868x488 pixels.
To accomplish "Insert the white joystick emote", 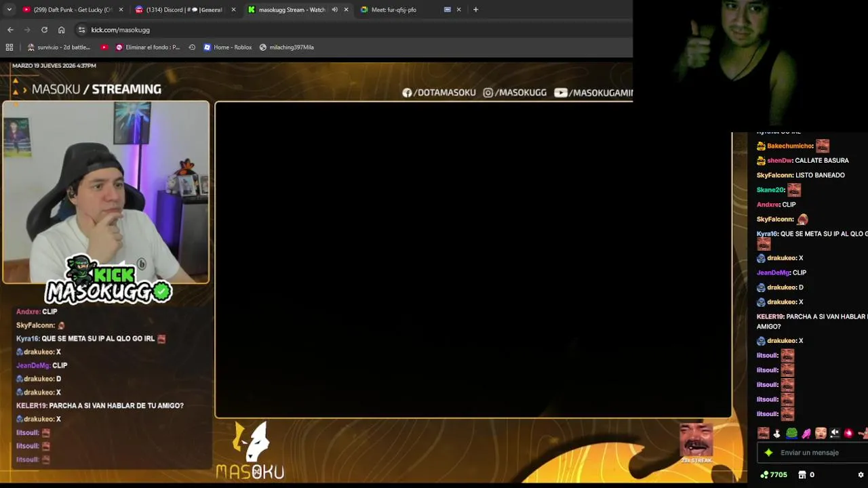I will pyautogui.click(x=777, y=433).
